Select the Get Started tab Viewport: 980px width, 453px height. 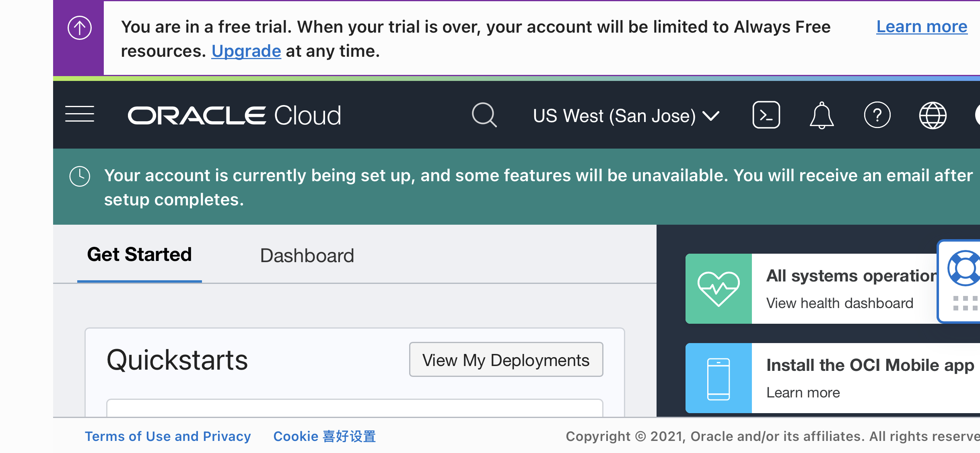pyautogui.click(x=139, y=255)
